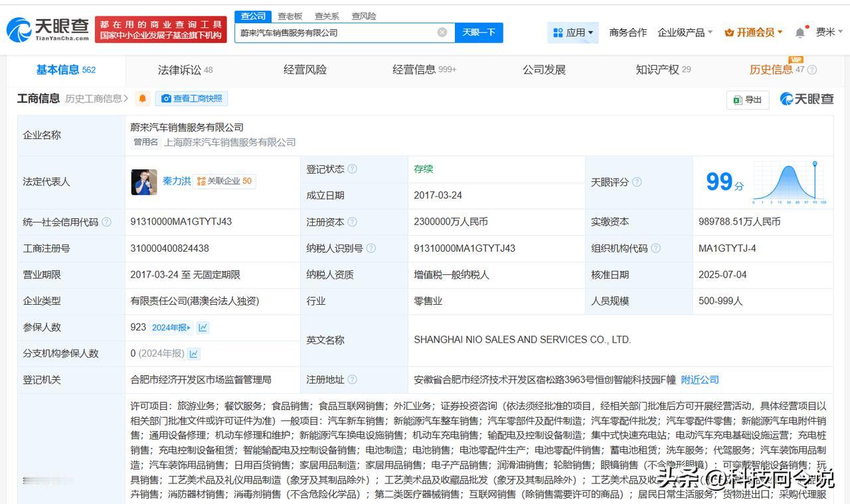The width and height of the screenshot is (850, 504).
Task: Click the 秦力洪 avatar photo
Action: 144,181
